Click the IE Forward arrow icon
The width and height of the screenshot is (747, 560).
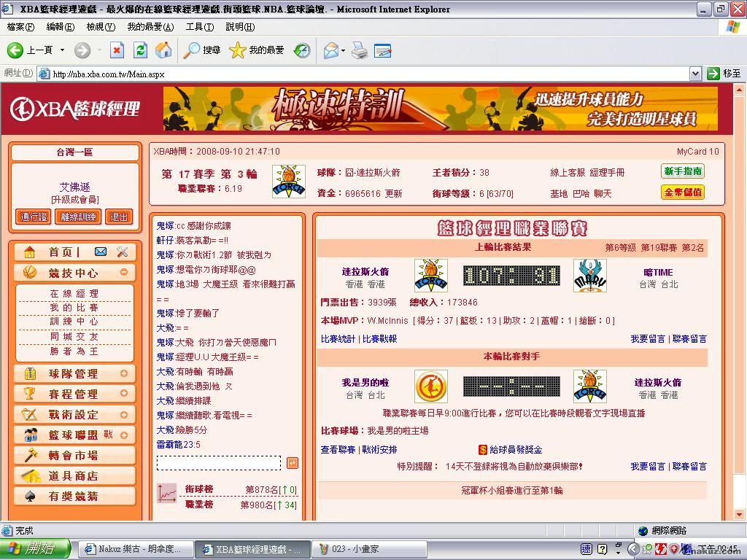(82, 50)
